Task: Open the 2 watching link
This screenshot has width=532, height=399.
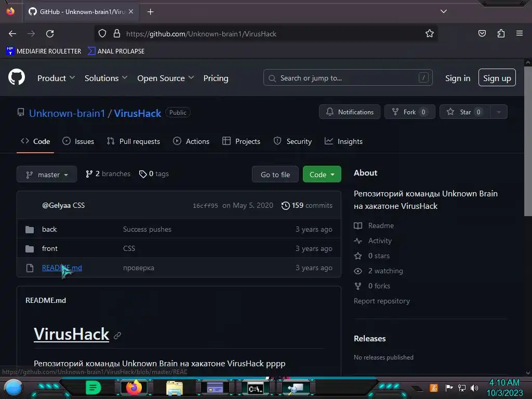Action: pyautogui.click(x=378, y=271)
